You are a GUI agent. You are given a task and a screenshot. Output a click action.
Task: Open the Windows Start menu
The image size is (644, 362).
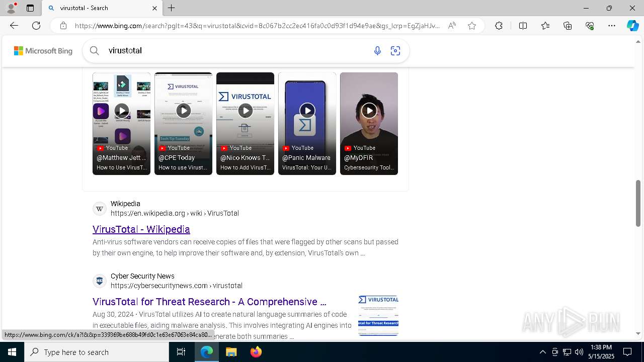pos(12,352)
